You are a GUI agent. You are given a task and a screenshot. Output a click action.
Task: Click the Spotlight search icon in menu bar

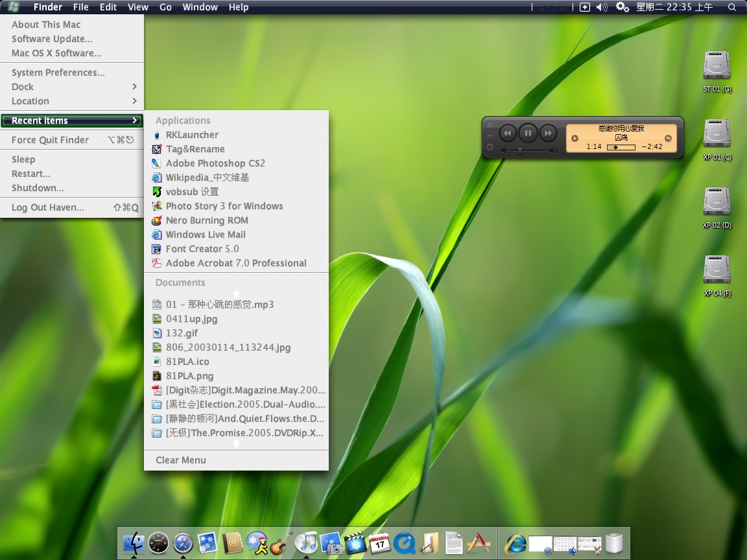pyautogui.click(x=732, y=7)
